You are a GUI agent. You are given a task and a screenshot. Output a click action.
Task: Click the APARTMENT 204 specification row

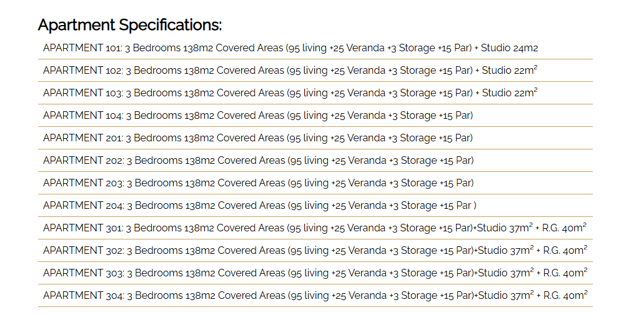click(258, 206)
